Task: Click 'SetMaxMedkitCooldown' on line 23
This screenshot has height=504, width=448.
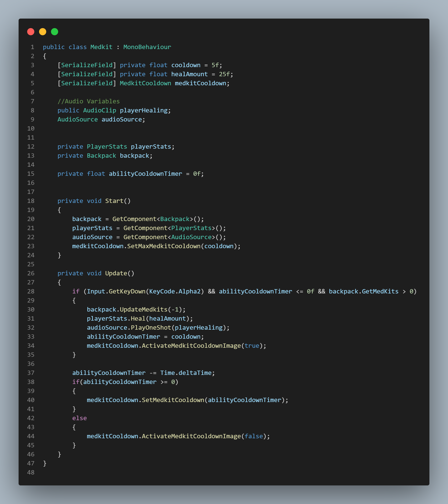Action: pyautogui.click(x=164, y=246)
